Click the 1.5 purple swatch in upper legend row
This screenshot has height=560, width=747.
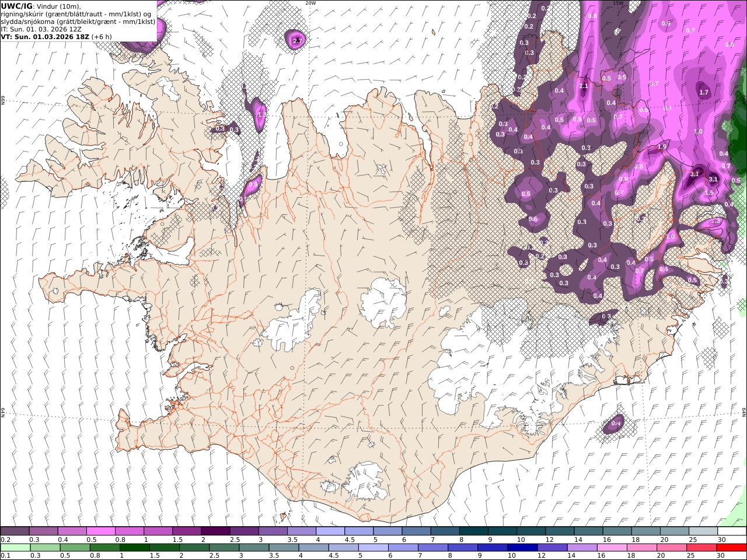pyautogui.click(x=187, y=531)
